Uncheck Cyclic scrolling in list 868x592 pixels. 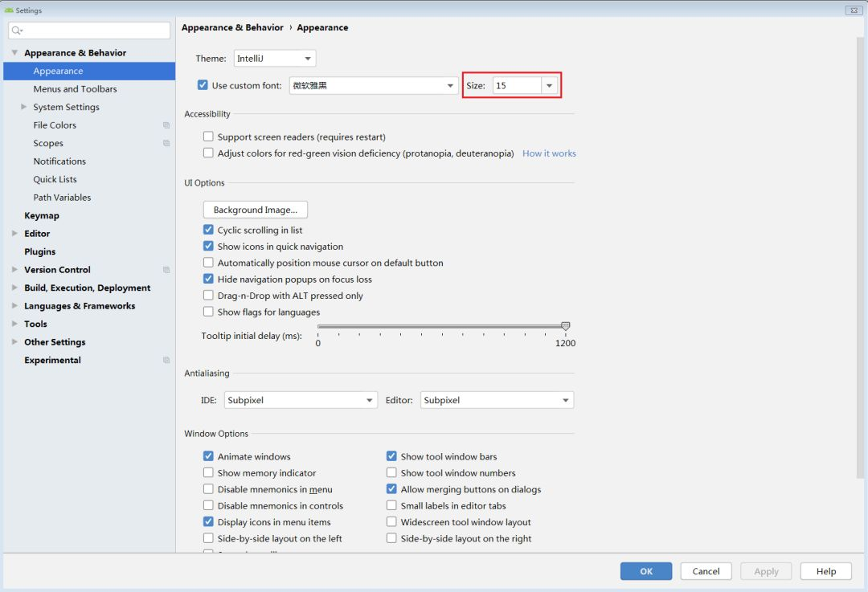208,230
